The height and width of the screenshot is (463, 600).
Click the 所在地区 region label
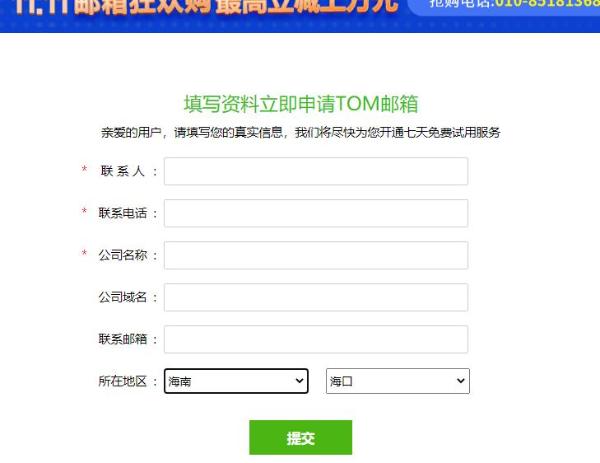click(x=122, y=381)
